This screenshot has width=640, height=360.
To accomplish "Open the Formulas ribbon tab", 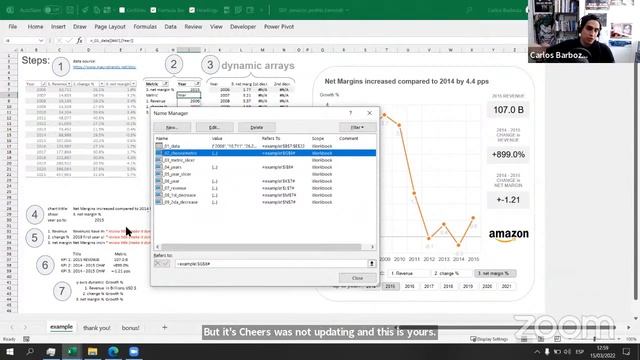I will click(145, 27).
